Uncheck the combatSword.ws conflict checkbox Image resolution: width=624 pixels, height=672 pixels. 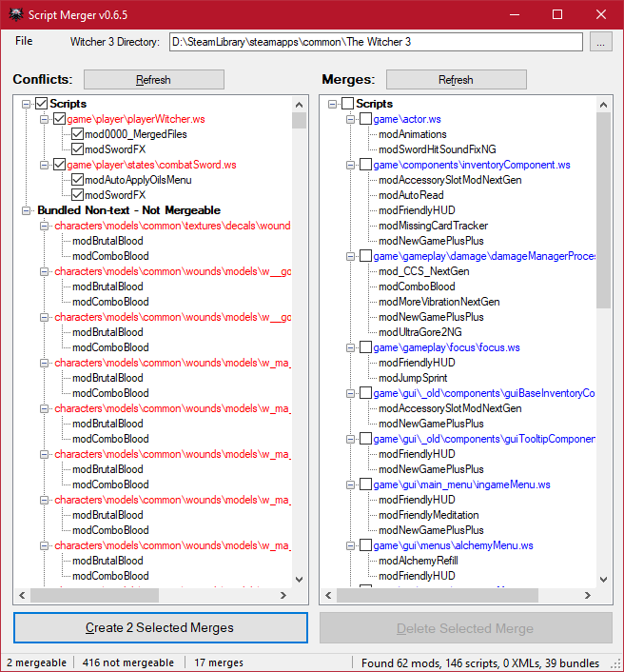tap(60, 165)
